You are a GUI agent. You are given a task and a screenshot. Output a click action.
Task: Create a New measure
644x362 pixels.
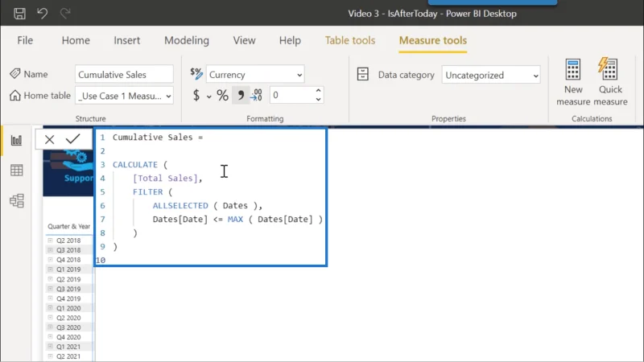click(x=573, y=82)
